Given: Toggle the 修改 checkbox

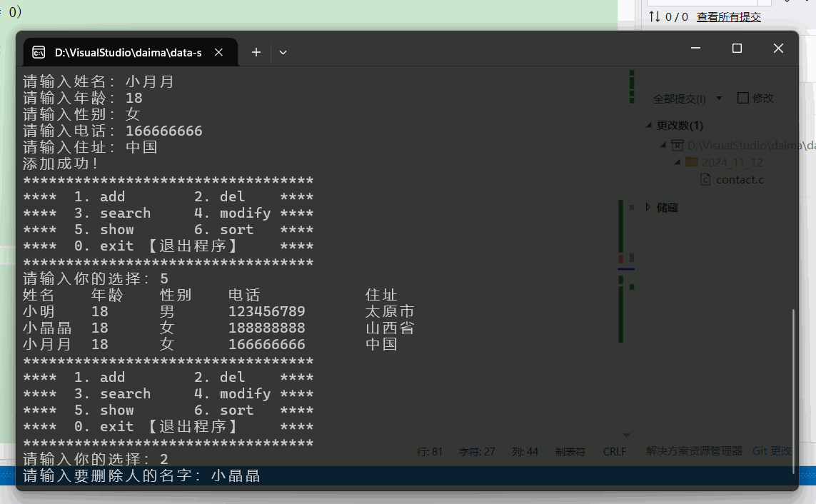Looking at the screenshot, I should coord(743,98).
